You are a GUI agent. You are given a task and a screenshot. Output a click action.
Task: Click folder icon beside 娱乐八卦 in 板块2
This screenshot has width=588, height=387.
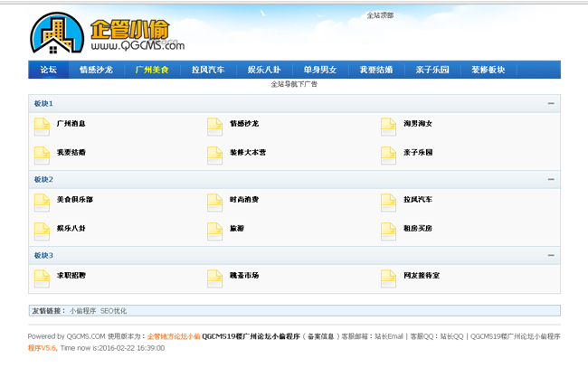pyautogui.click(x=42, y=231)
